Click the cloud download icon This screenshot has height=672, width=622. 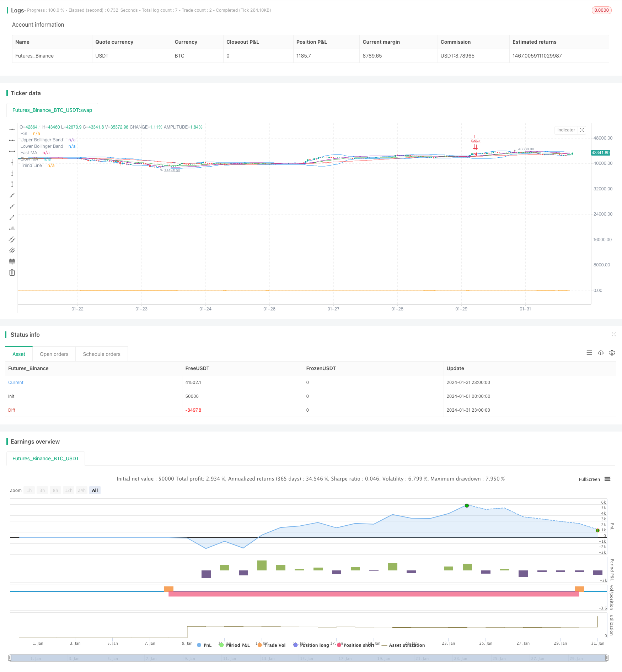pos(601,353)
